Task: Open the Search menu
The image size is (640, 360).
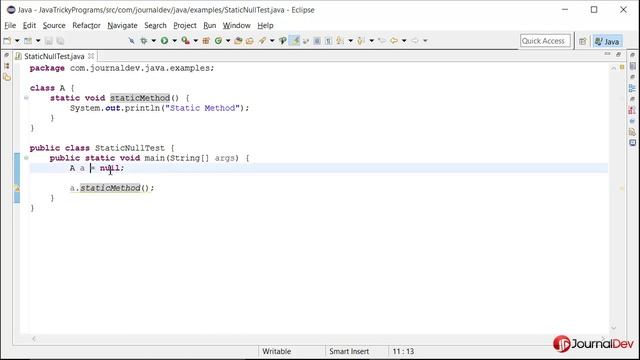Action: tap(155, 25)
